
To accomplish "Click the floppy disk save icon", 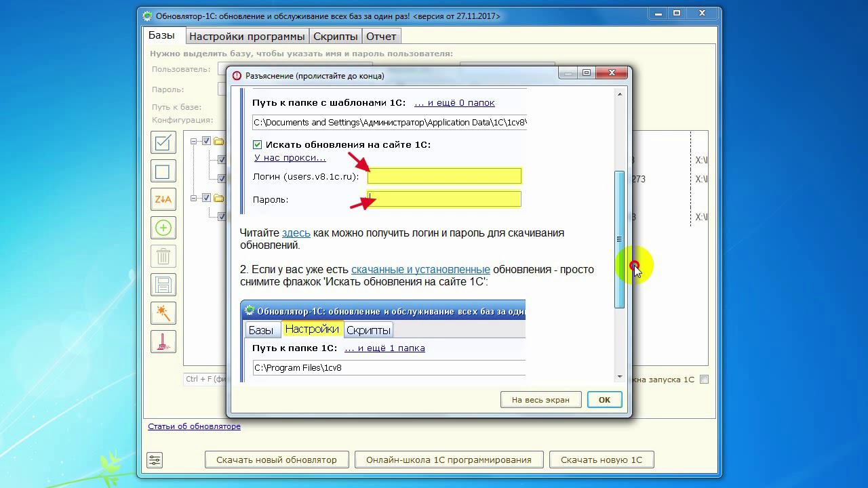I will (x=163, y=285).
